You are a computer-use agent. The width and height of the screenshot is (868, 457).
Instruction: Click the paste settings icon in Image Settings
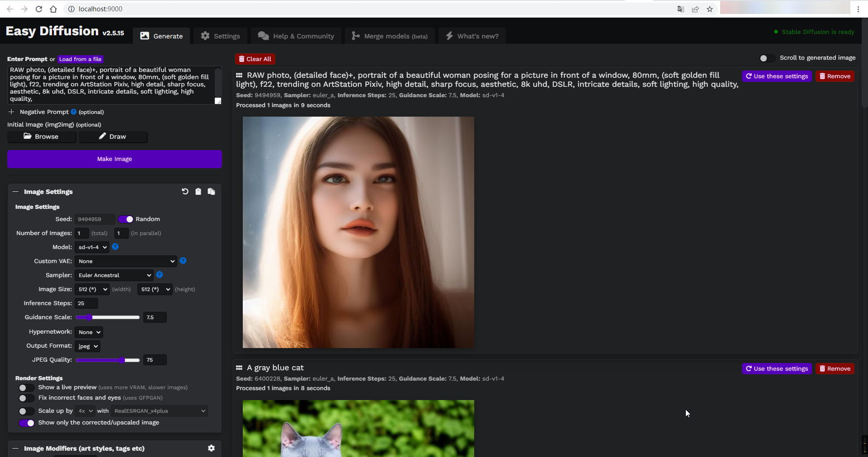coord(211,192)
